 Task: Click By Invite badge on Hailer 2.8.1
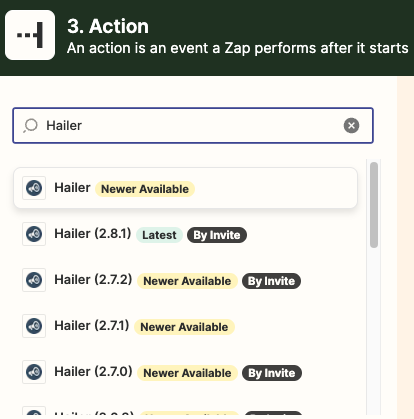[217, 235]
